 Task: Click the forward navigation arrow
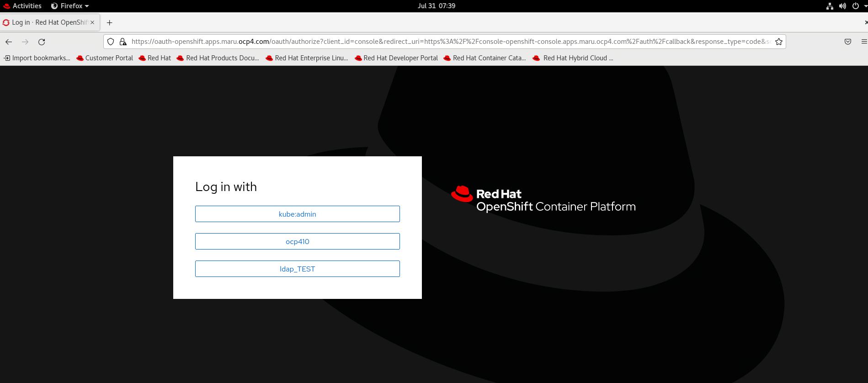25,42
